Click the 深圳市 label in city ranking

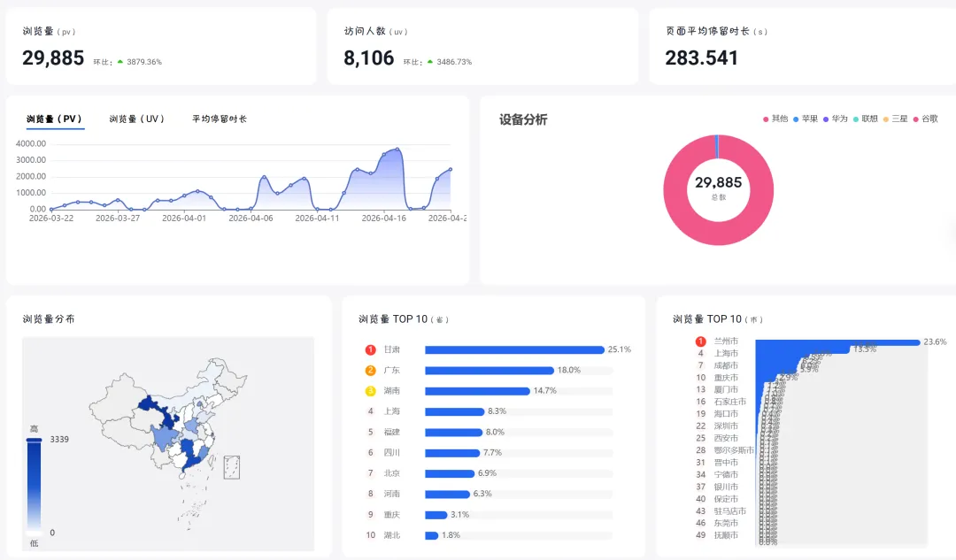pos(726,426)
